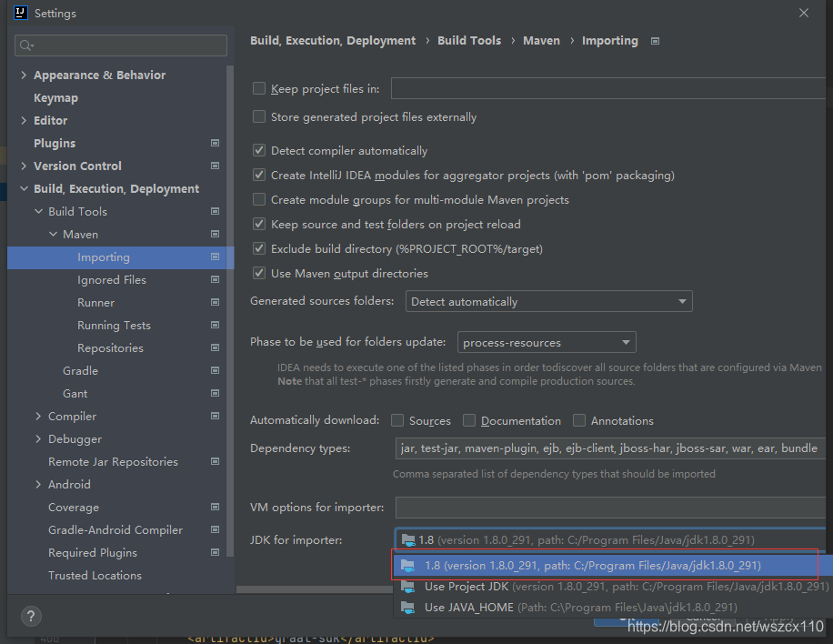This screenshot has height=644, width=833.
Task: Open the Keymap settings page
Action: [55, 97]
